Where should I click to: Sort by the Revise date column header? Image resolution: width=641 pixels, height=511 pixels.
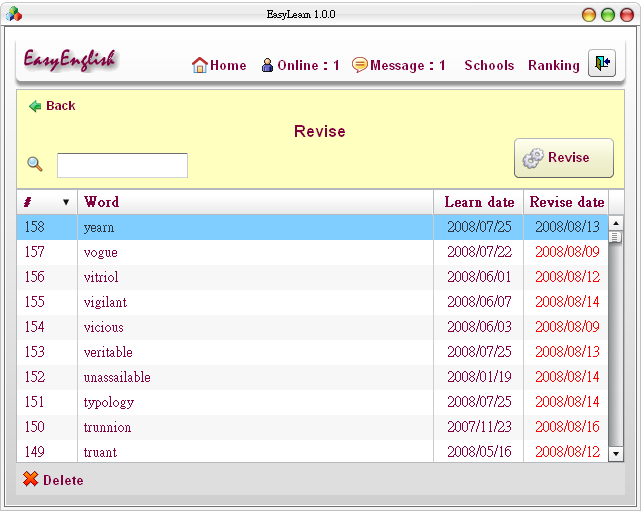tap(567, 202)
